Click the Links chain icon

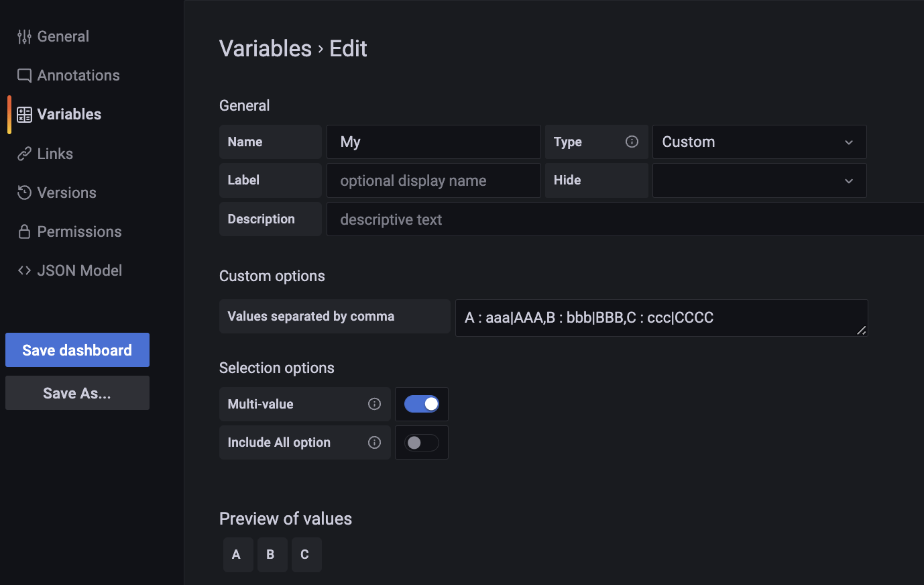24,154
